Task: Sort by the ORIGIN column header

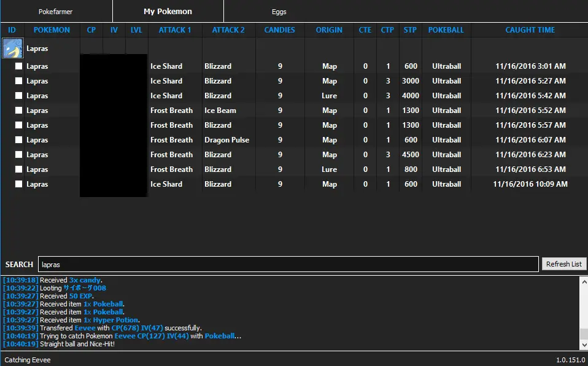Action: pos(329,30)
